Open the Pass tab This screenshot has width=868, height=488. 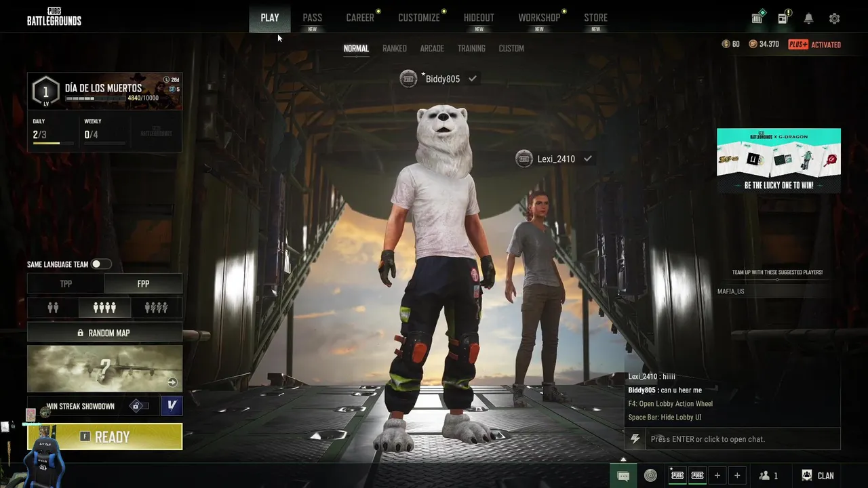313,18
